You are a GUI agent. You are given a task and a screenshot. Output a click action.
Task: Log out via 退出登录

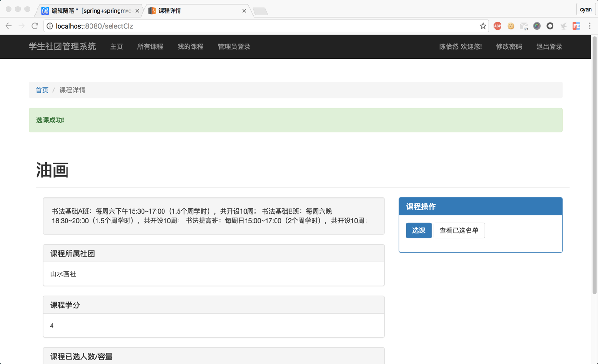(549, 46)
